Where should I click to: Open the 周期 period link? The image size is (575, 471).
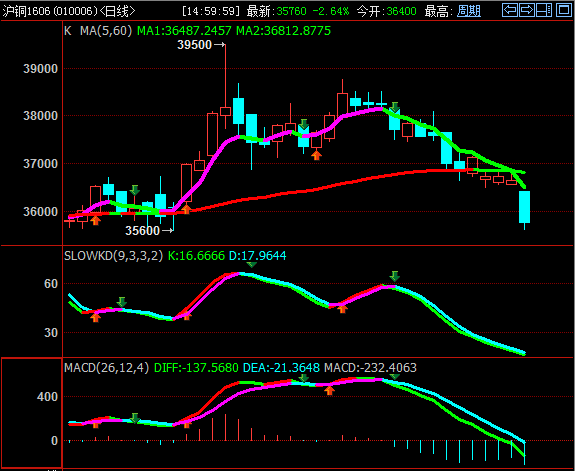click(x=469, y=11)
